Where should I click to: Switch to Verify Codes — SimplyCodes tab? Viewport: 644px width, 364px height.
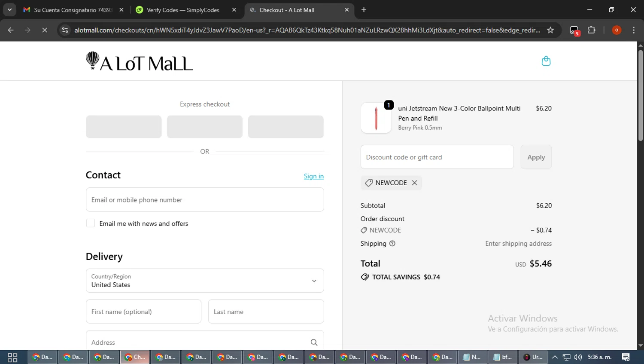[185, 10]
